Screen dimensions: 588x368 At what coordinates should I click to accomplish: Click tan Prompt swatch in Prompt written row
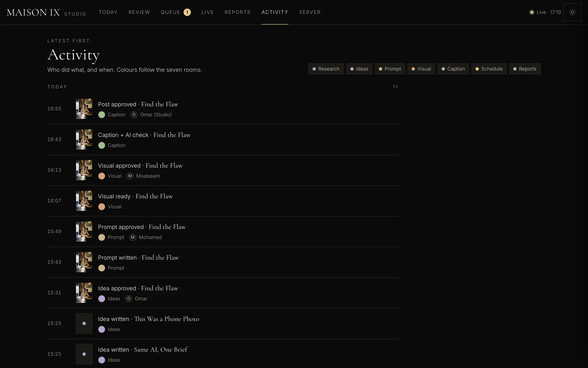(102, 268)
